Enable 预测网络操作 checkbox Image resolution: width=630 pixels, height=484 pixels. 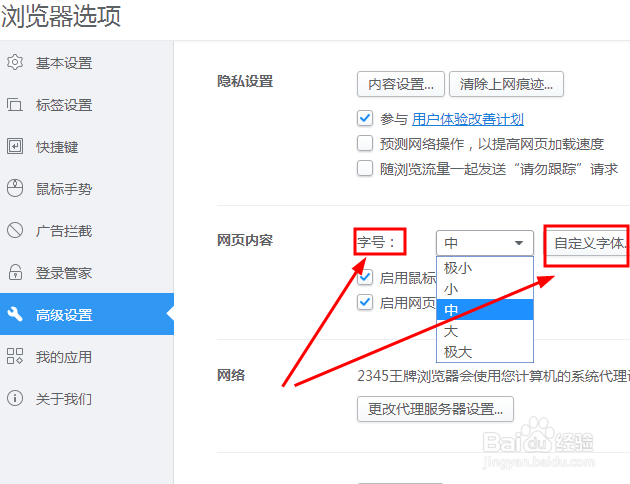[365, 143]
